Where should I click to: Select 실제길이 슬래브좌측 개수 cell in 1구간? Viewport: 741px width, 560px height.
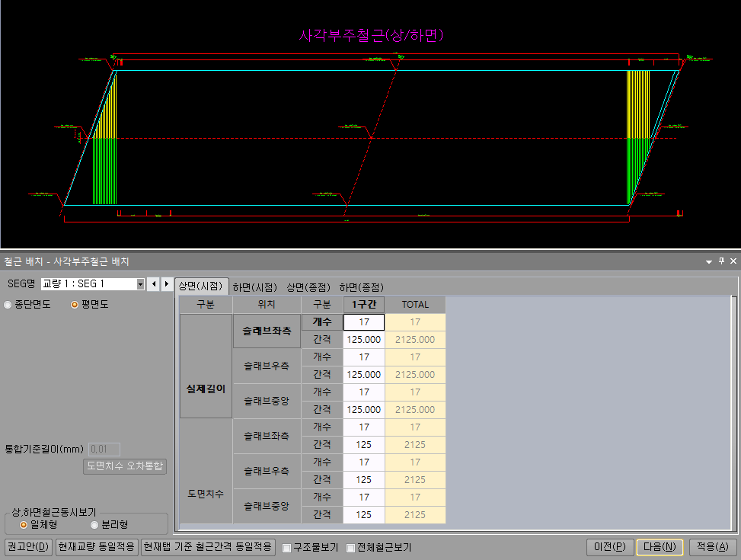[364, 322]
